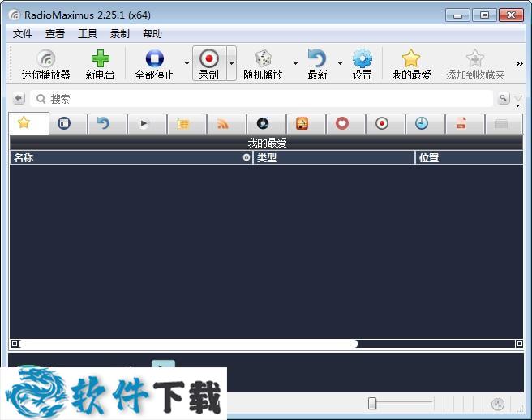Click the small icon in 名称 header

pyautogui.click(x=247, y=157)
